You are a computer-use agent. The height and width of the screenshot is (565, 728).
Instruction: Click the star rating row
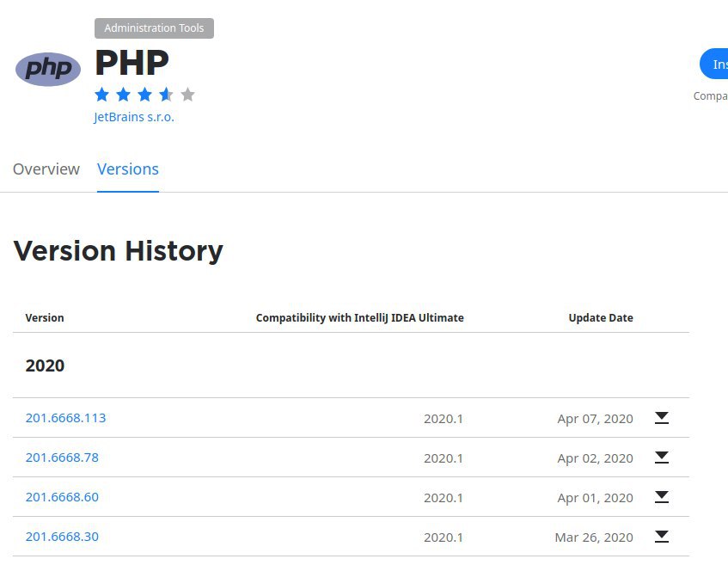point(144,95)
